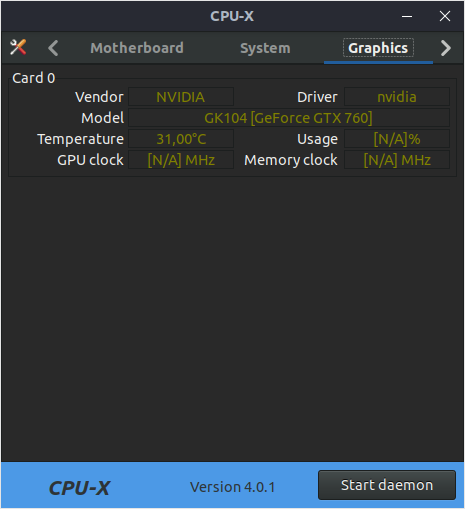Click the CPU-X window title bar
This screenshot has height=509, width=465.
[x=232, y=16]
